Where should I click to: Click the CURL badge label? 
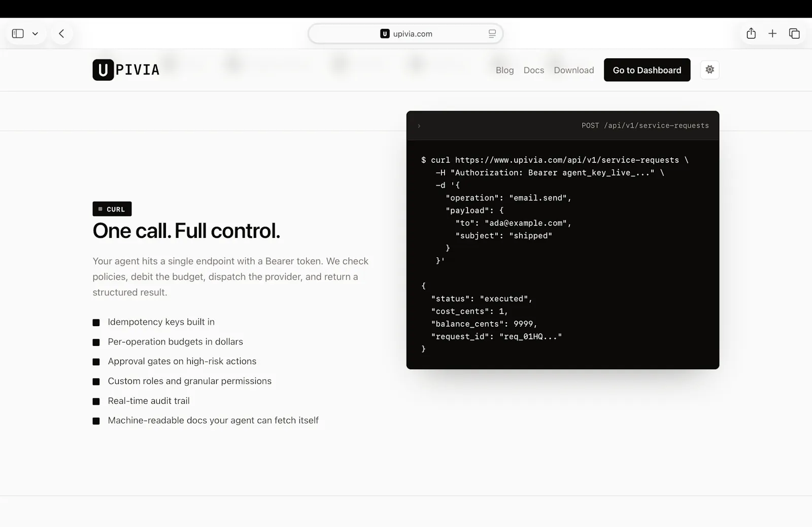(112, 209)
